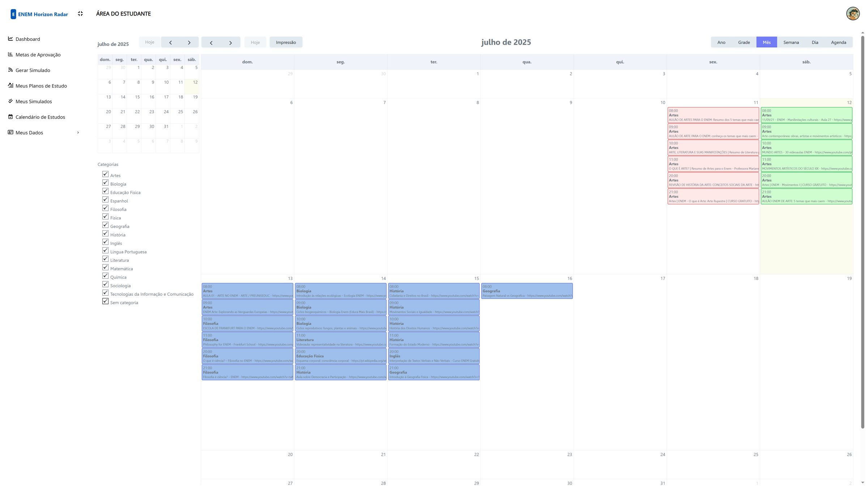Screen dimensions: 868x488
Task: Toggle the Química category checkbox
Action: coord(105,276)
